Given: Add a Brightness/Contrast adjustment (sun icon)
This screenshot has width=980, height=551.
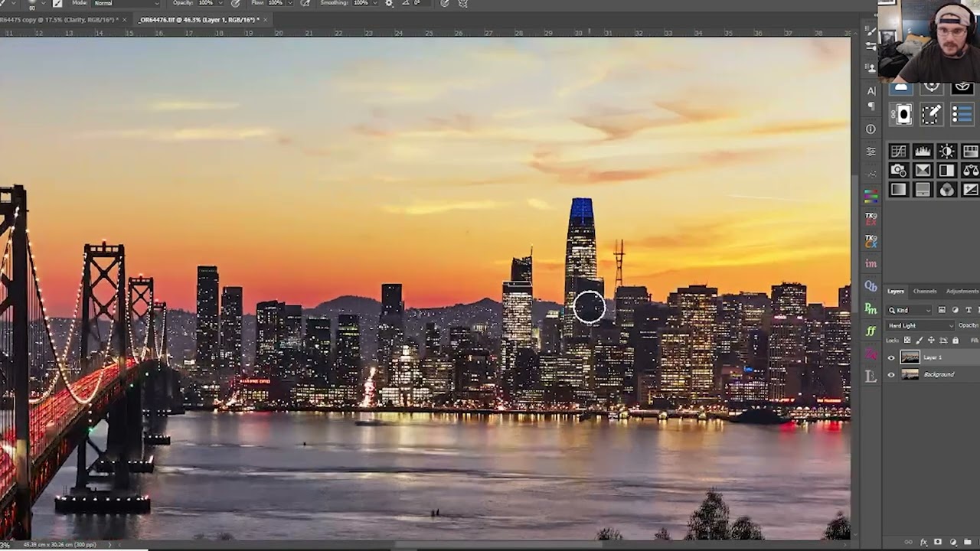Looking at the screenshot, I should (946, 152).
